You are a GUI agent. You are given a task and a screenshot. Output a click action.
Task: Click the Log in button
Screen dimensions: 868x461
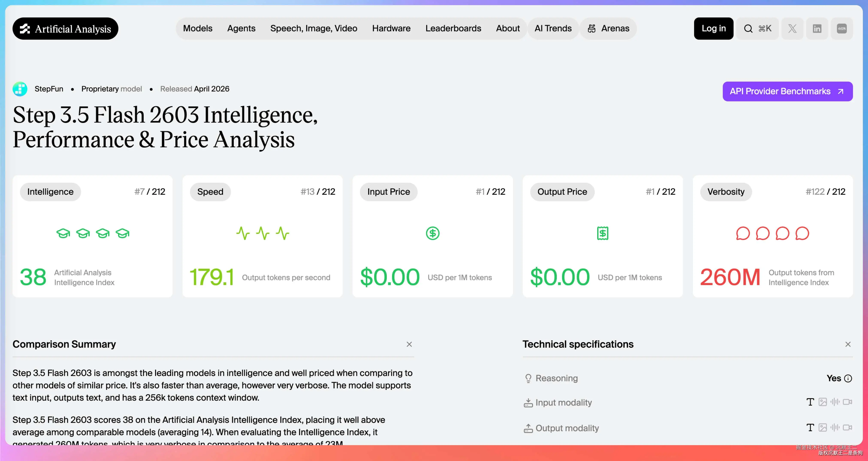[714, 29]
